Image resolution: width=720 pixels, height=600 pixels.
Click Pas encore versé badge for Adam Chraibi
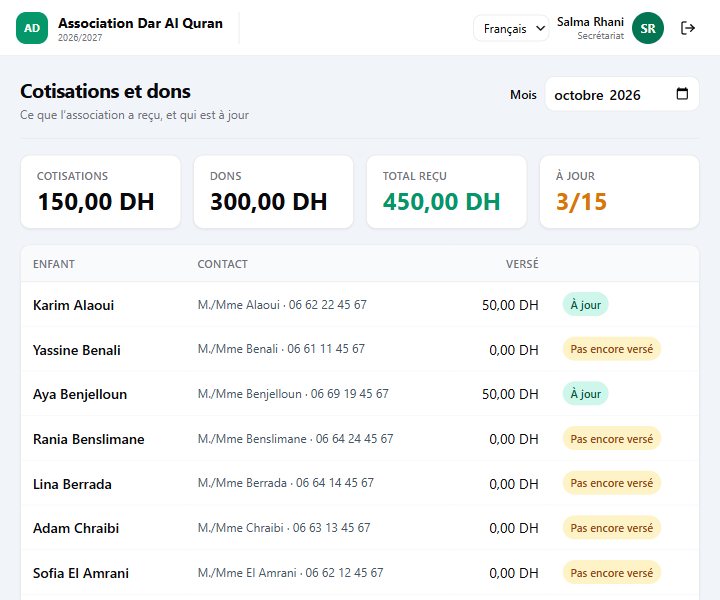612,528
